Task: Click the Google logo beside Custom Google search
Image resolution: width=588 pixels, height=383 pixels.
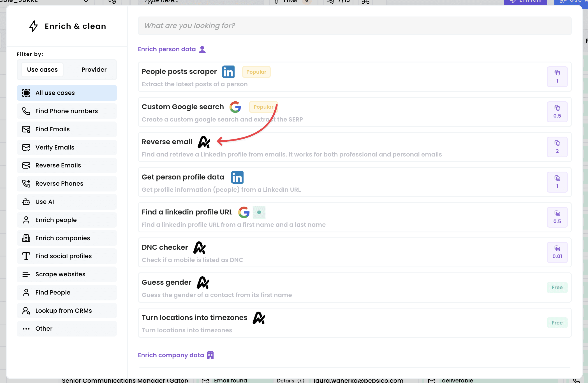Action: coord(235,107)
